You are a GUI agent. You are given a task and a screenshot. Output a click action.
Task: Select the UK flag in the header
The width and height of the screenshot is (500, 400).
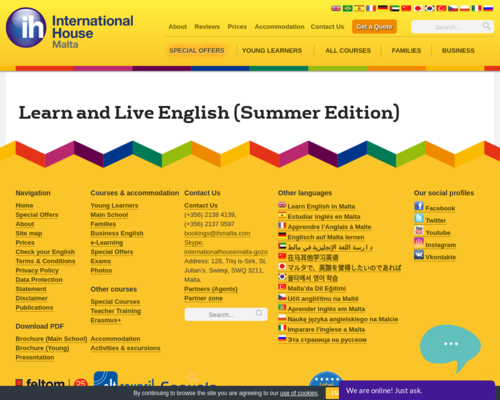coord(336,8)
